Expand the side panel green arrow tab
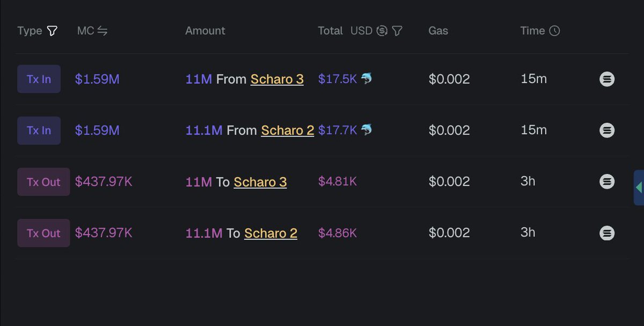644x326 pixels. [x=639, y=188]
